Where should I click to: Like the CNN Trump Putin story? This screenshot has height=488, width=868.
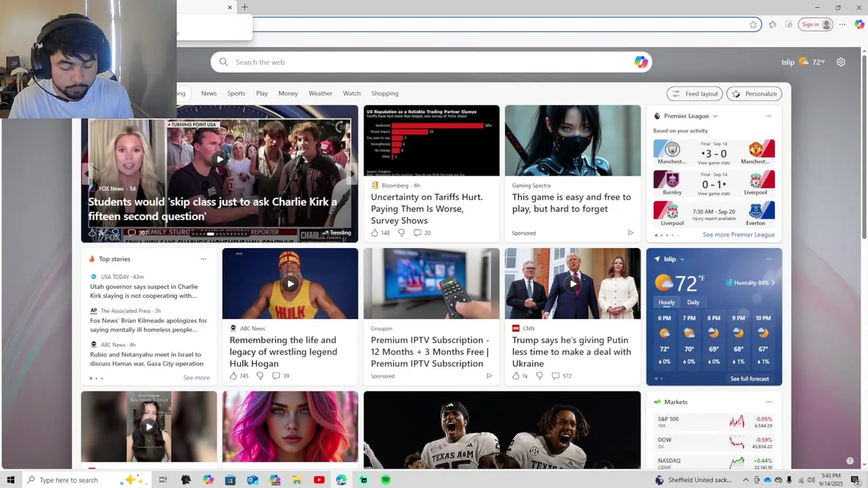tap(515, 375)
